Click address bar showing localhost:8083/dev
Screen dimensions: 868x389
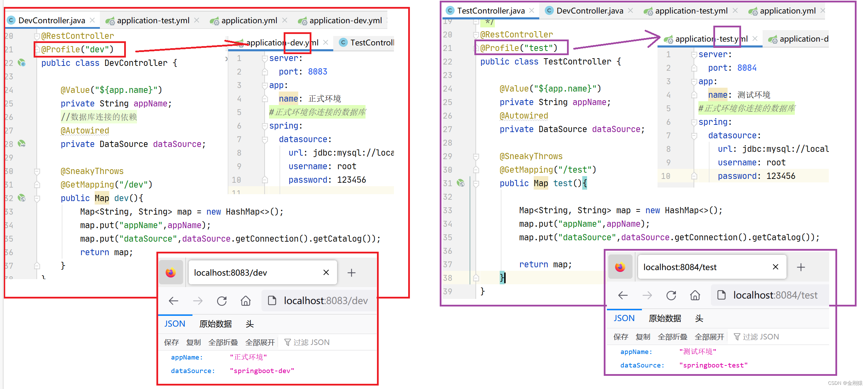tap(319, 301)
